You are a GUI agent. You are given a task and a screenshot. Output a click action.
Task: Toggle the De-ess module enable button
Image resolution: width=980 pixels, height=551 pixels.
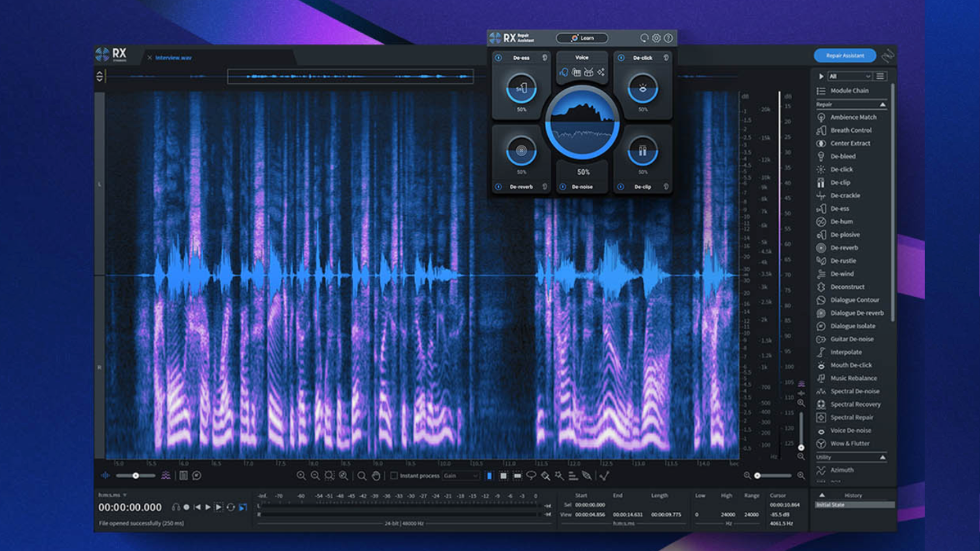click(498, 57)
